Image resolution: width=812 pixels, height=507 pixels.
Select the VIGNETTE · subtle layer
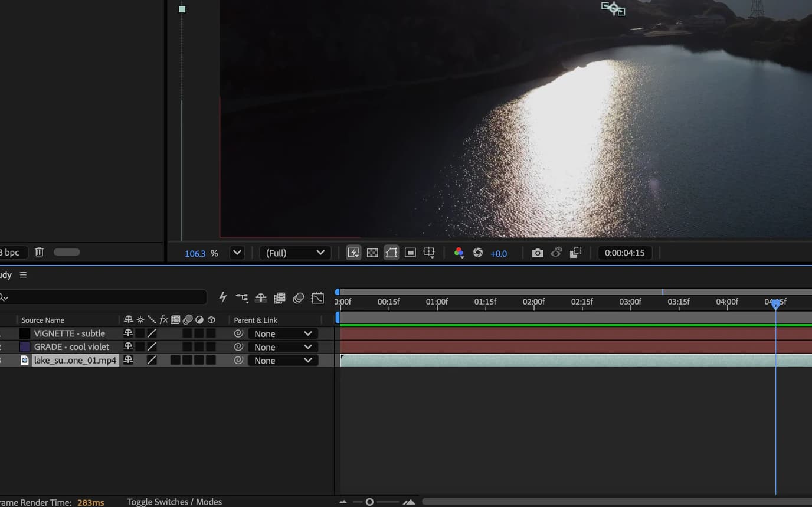(x=70, y=333)
